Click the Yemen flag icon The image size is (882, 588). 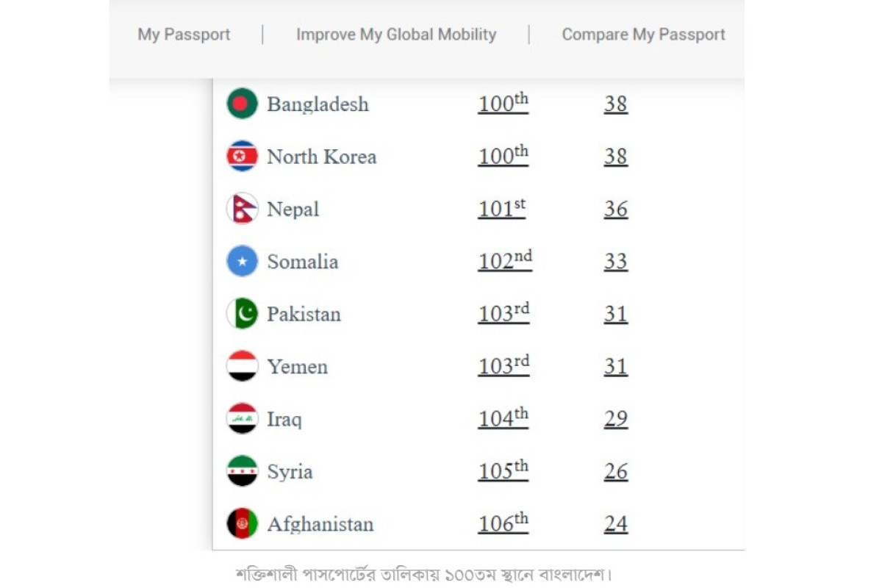pyautogui.click(x=242, y=366)
